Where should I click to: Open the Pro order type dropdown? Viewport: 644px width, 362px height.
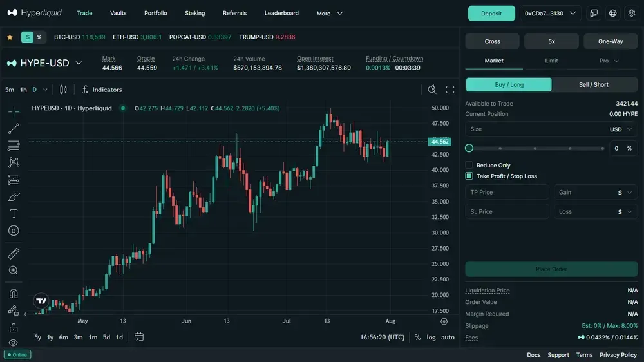[x=609, y=61]
